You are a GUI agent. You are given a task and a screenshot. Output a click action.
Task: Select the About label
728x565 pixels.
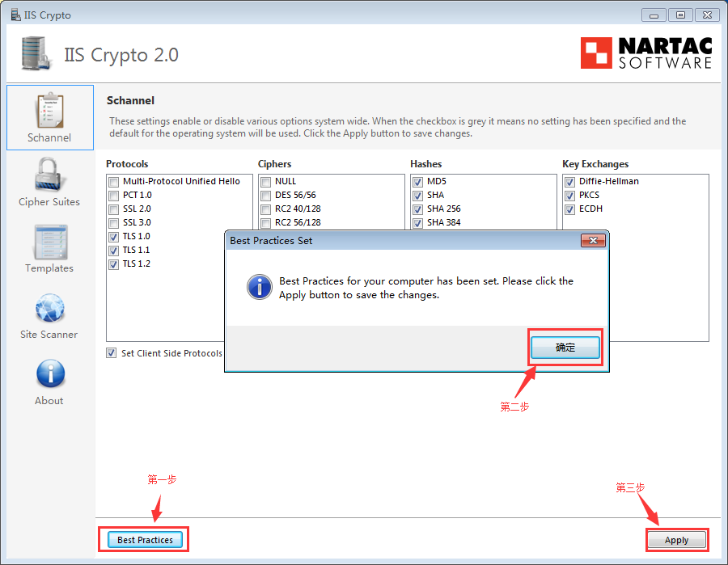[49, 401]
